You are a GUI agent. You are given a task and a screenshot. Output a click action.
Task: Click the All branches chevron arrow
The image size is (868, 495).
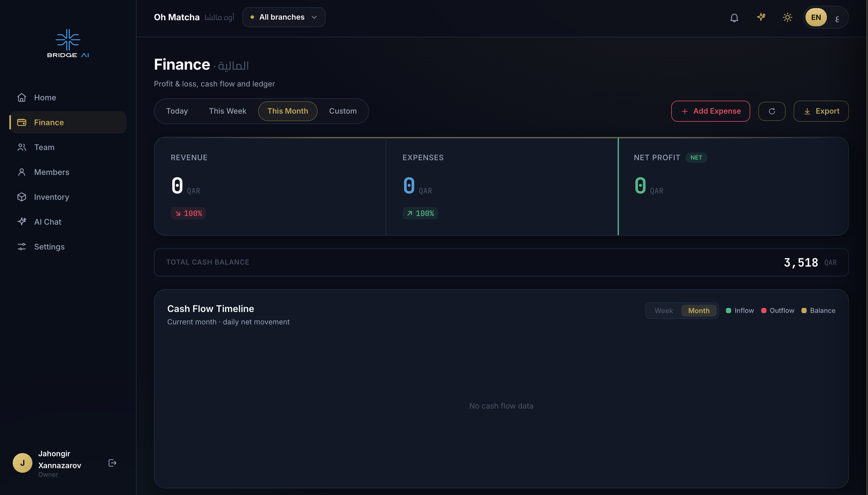(314, 17)
